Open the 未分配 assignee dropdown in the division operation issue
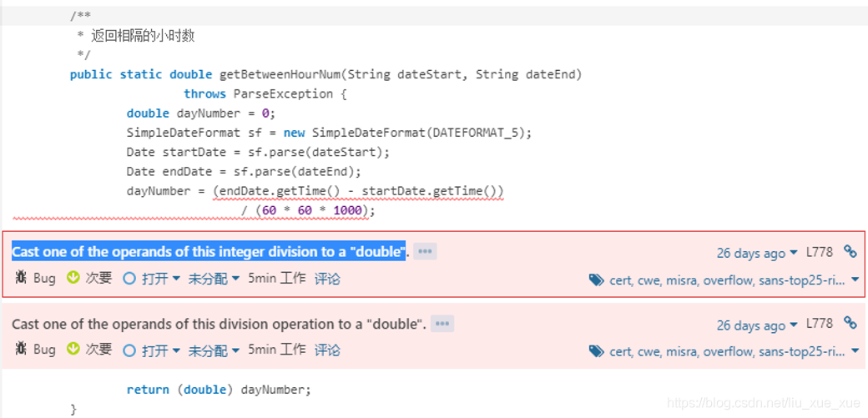The height and width of the screenshot is (418, 868). coord(214,350)
